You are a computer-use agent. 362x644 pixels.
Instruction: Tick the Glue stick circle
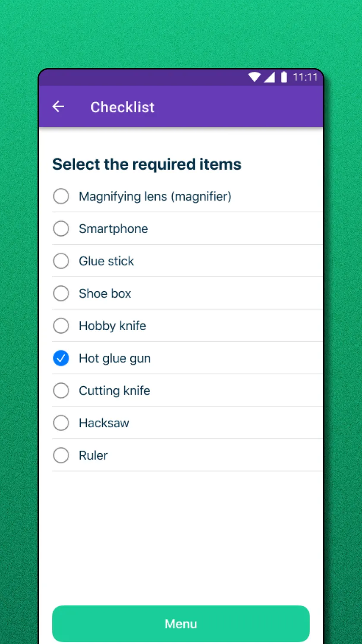pyautogui.click(x=61, y=261)
